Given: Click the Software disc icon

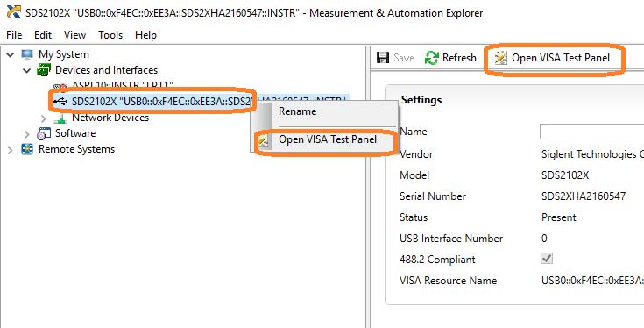Looking at the screenshot, I should [44, 133].
